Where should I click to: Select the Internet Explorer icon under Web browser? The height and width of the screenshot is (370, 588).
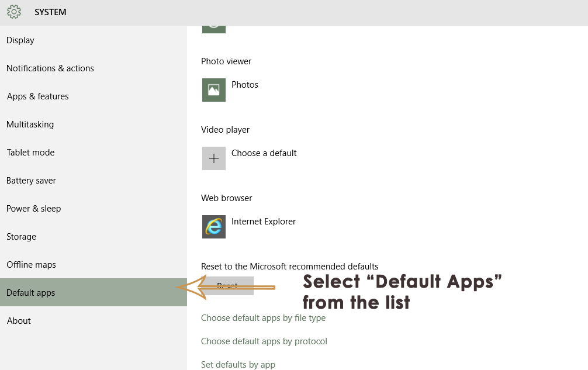(213, 227)
